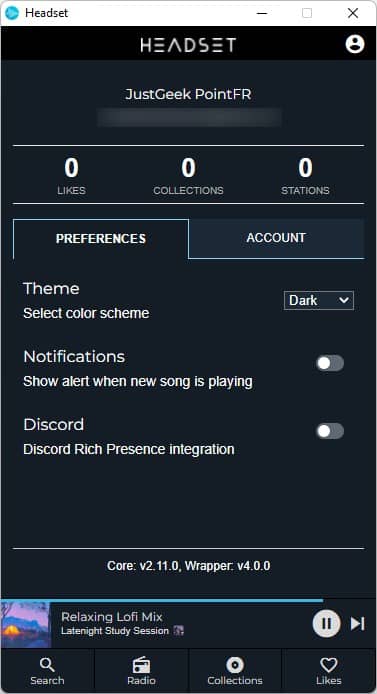Open the user profile icon
The width and height of the screenshot is (377, 694).
(354, 44)
